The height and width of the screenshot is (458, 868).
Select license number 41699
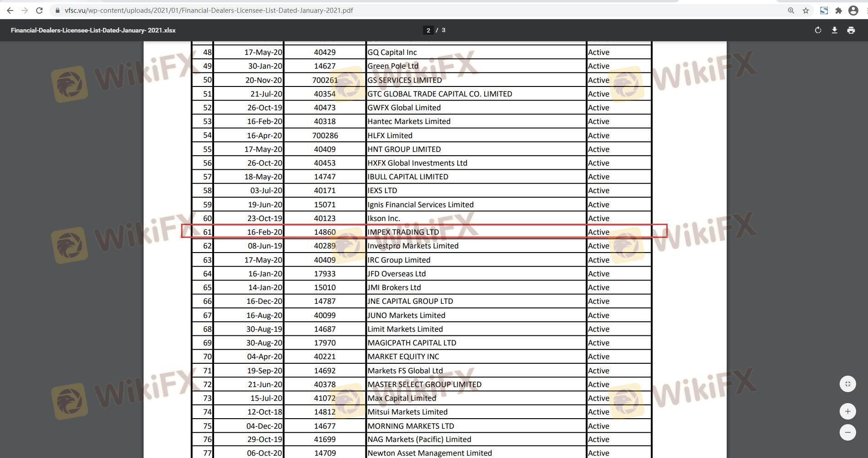[x=325, y=439]
